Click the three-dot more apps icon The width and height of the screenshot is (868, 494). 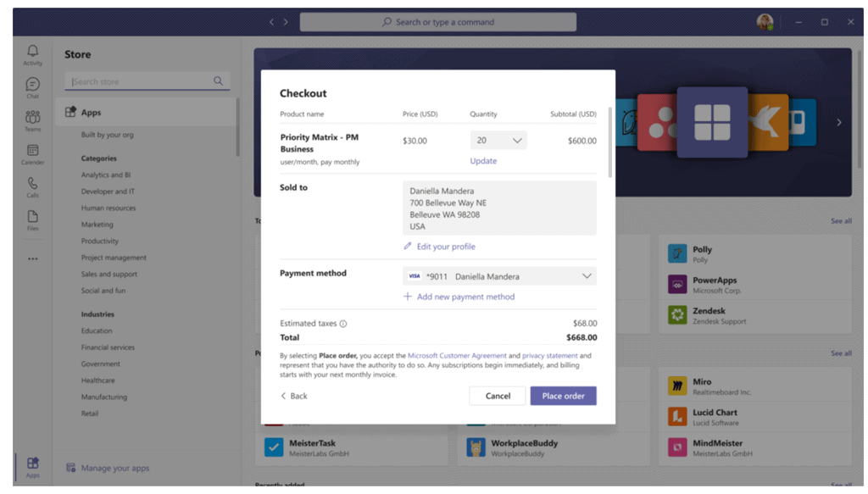click(x=32, y=259)
